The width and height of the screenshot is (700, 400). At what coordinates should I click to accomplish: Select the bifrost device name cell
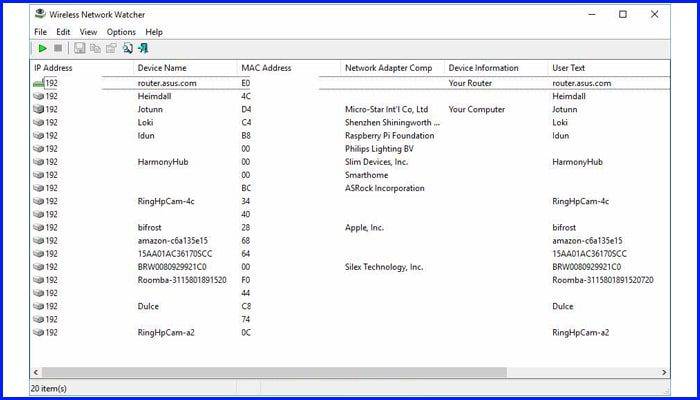point(150,228)
